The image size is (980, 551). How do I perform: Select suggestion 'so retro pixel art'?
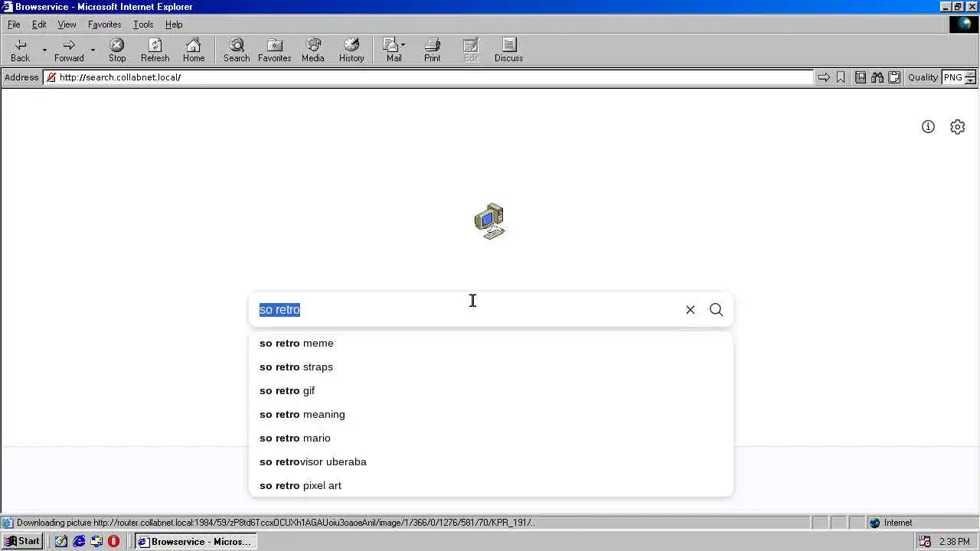pyautogui.click(x=491, y=486)
